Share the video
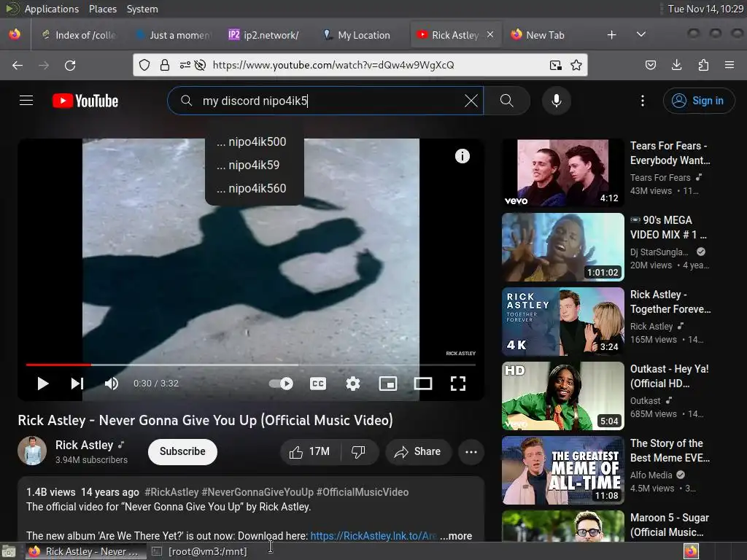The height and width of the screenshot is (560, 747). [x=418, y=451]
